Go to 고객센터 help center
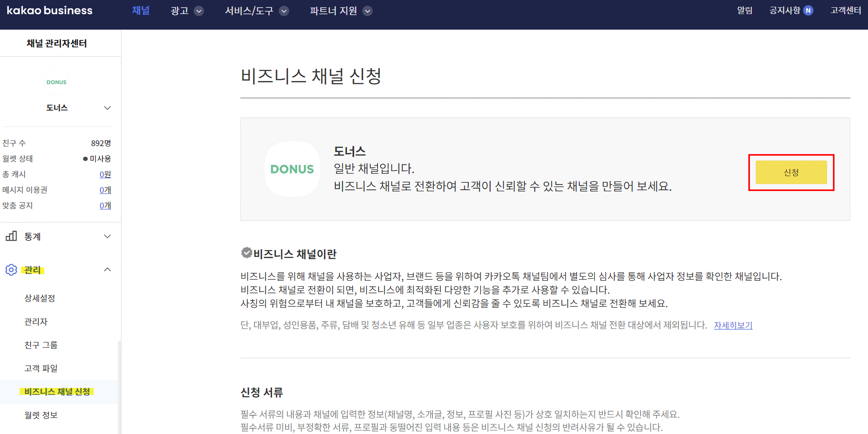The width and height of the screenshot is (868, 434). click(845, 10)
